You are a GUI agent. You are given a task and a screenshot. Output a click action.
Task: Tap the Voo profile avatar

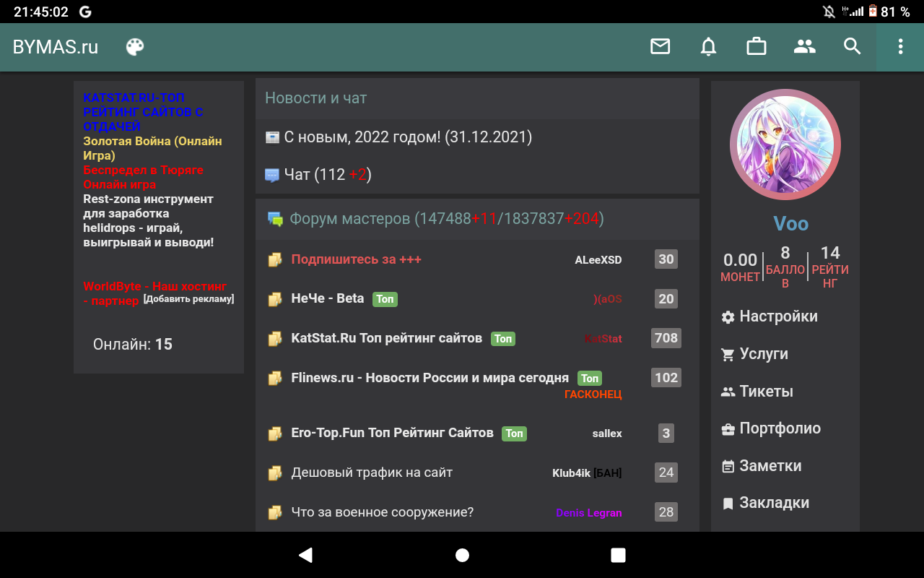pos(785,144)
